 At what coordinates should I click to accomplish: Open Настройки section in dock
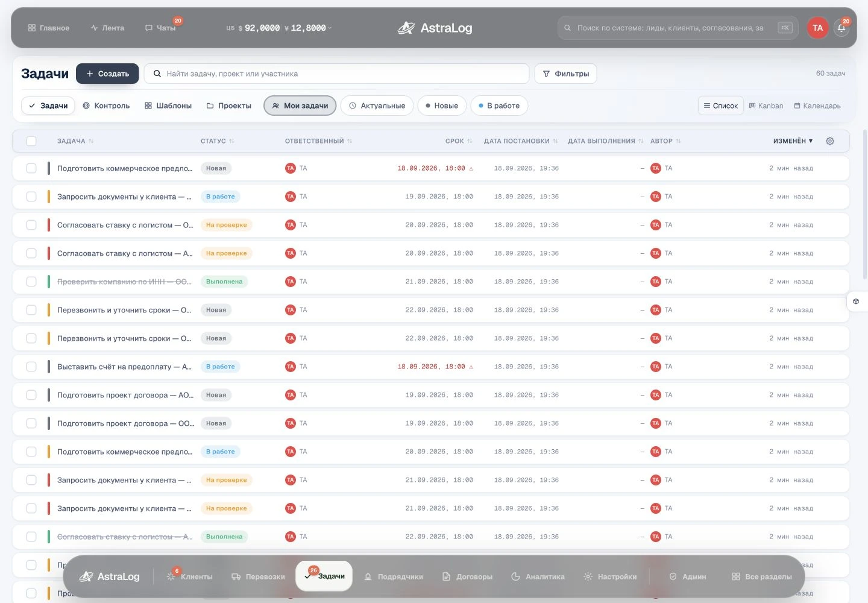(610, 576)
